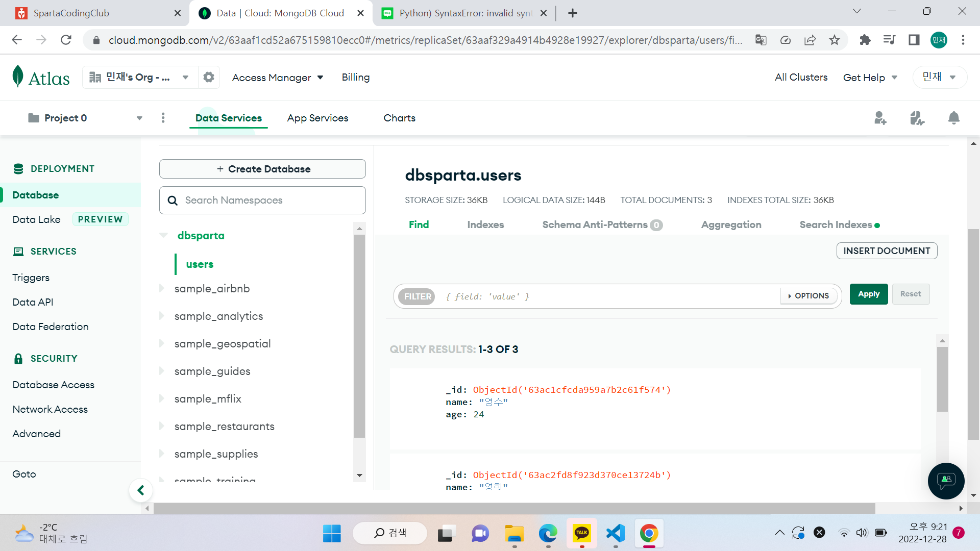Expand sample_airbnb database

162,288
